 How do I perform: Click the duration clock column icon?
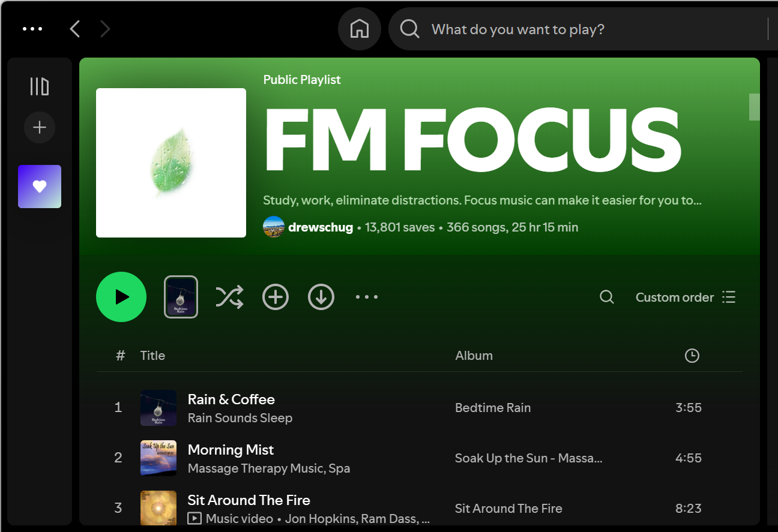pos(692,356)
